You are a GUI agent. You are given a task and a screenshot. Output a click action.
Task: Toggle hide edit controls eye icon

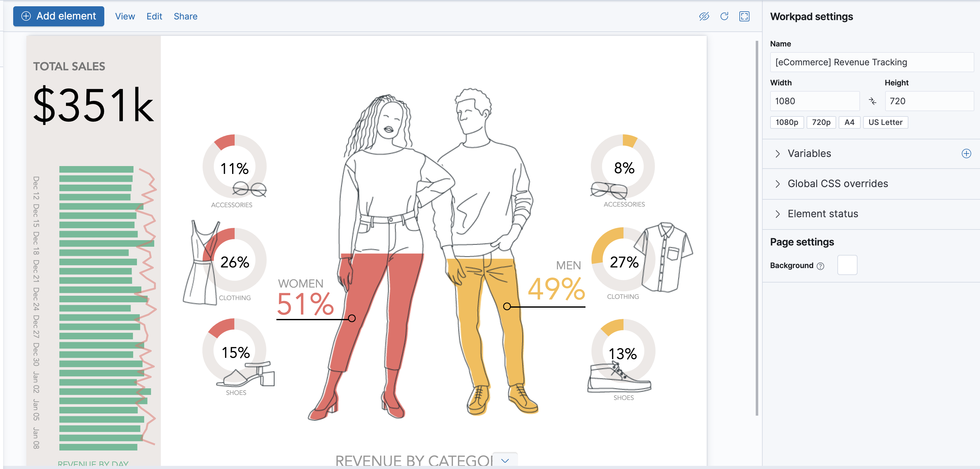pos(704,16)
